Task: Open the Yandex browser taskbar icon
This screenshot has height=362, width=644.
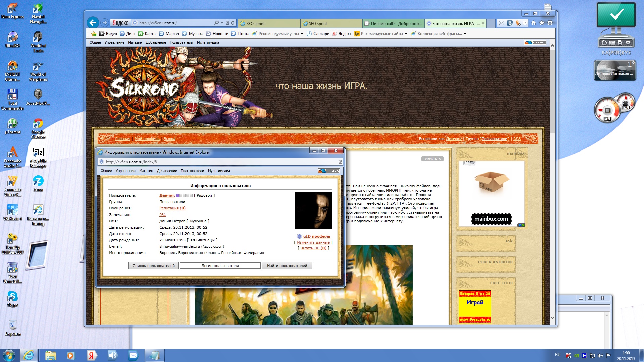Action: [91, 355]
